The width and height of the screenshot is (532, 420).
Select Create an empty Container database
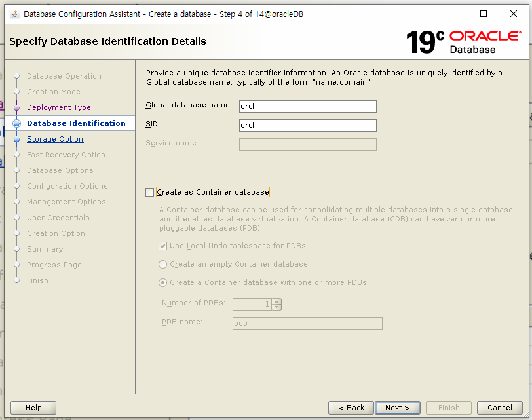tap(163, 264)
